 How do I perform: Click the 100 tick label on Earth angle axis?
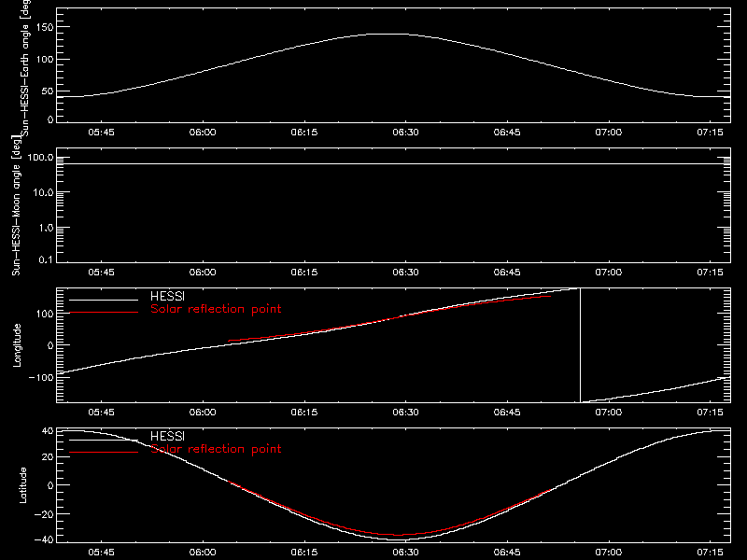44,60
